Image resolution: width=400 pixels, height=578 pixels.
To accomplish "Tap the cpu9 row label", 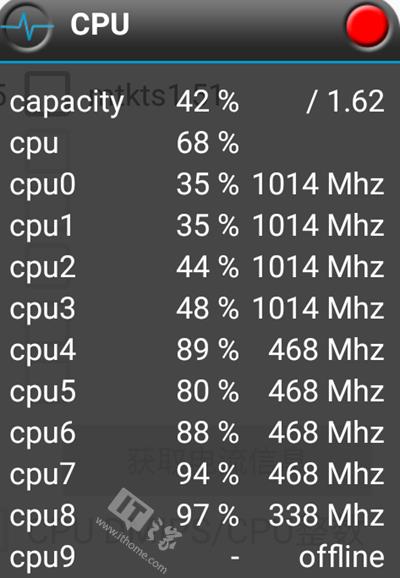I will click(x=43, y=558).
